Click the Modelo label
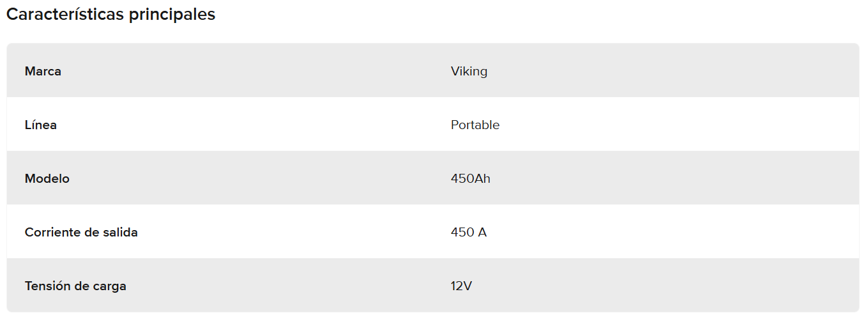This screenshot has height=317, width=868. (x=47, y=179)
